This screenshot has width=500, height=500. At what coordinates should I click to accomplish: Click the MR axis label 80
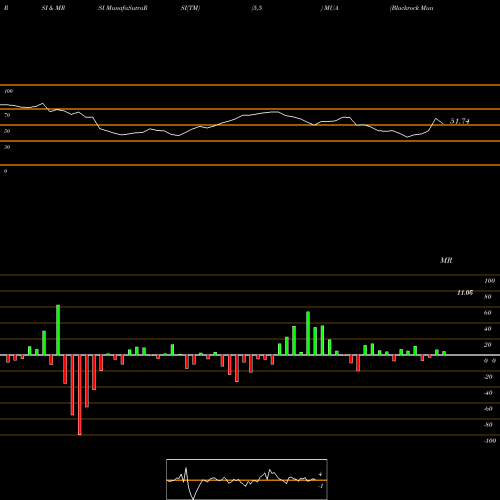[x=488, y=297]
